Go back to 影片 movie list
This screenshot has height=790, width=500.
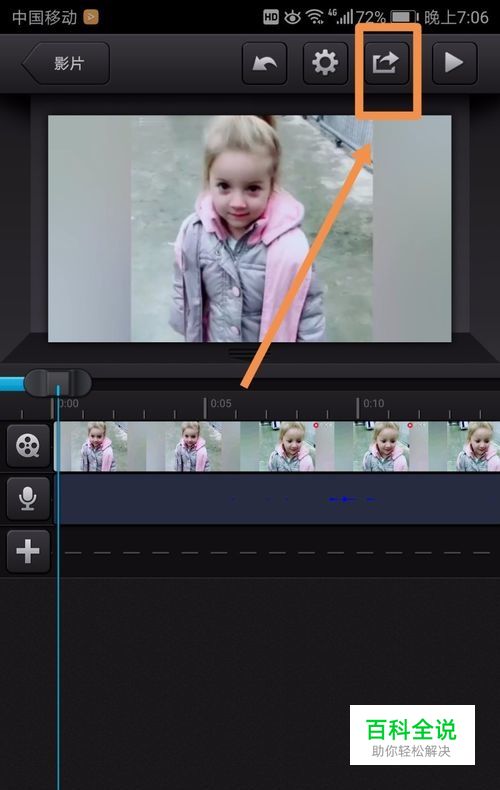(x=66, y=63)
